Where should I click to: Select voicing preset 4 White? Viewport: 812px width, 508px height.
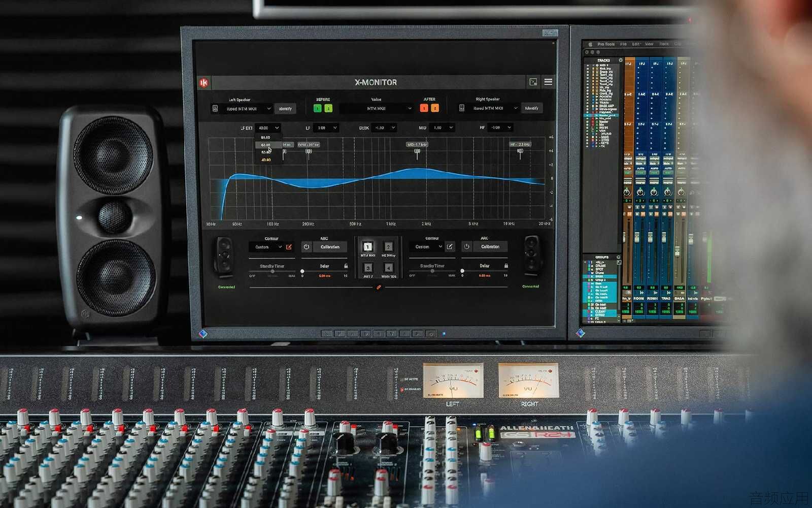click(x=388, y=268)
